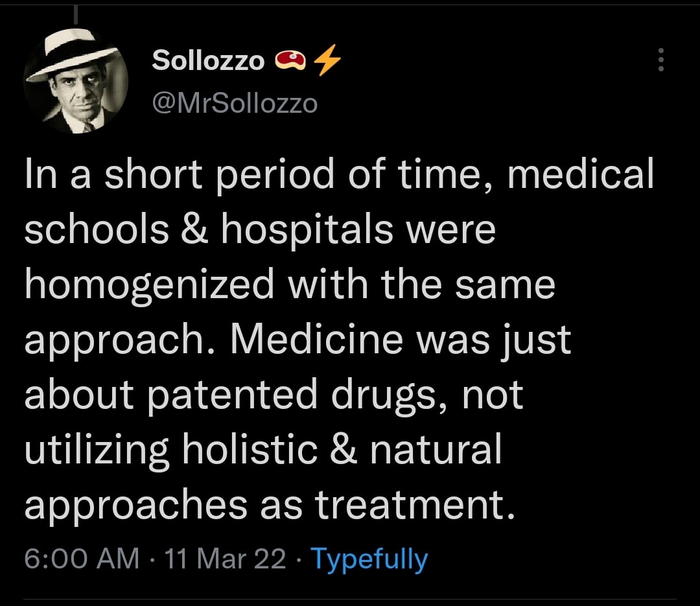The width and height of the screenshot is (700, 606).
Task: Click the word "medical" in first line
Action: [x=581, y=175]
